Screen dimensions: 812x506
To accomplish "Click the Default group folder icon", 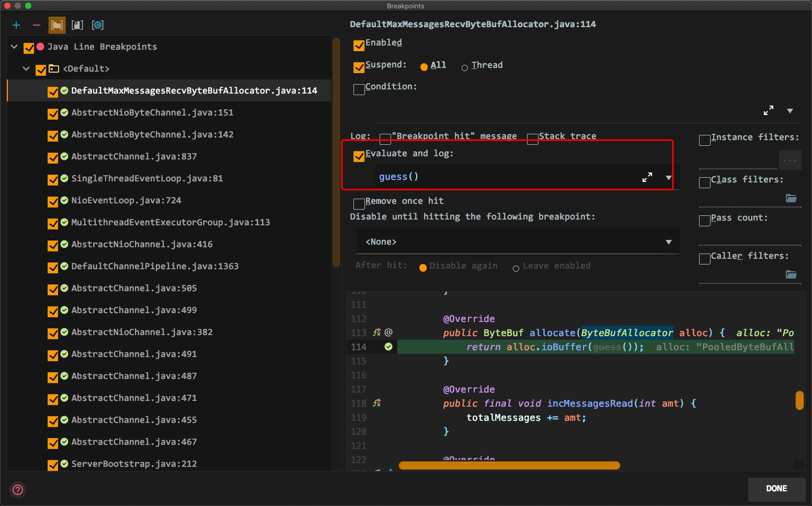I will tap(54, 68).
